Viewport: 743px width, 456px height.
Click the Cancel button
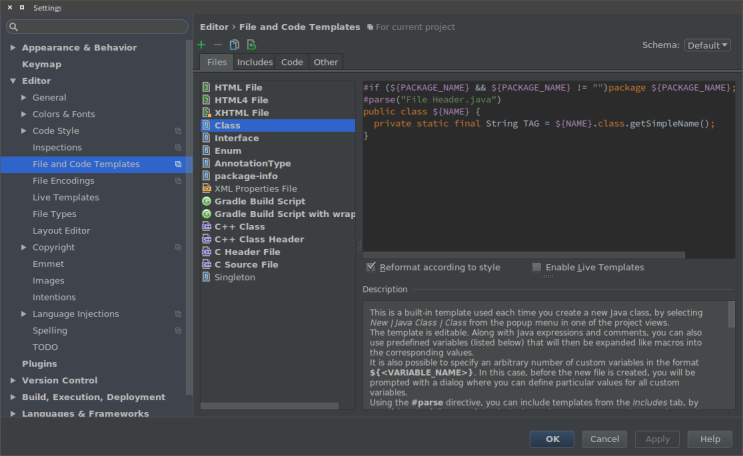click(x=604, y=439)
